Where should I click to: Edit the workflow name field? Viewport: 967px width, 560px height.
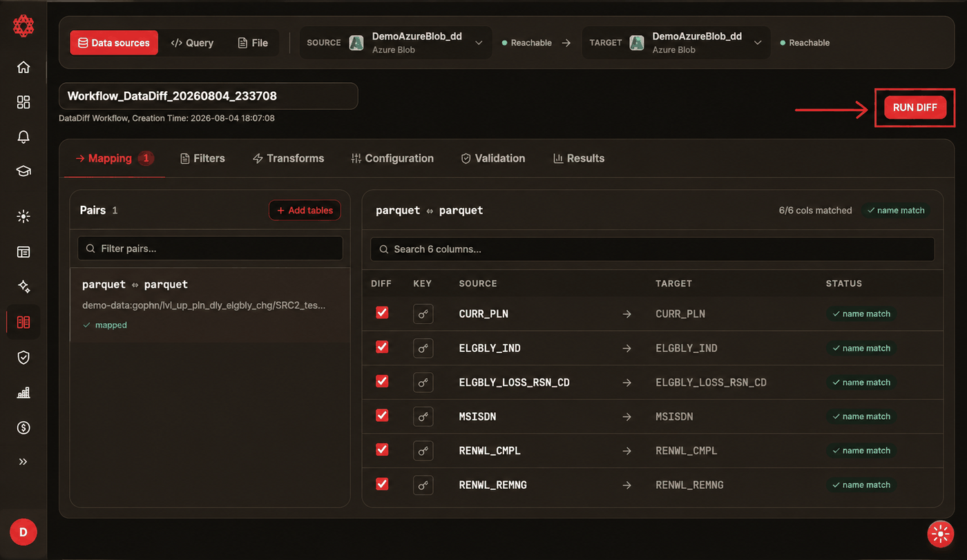(209, 96)
